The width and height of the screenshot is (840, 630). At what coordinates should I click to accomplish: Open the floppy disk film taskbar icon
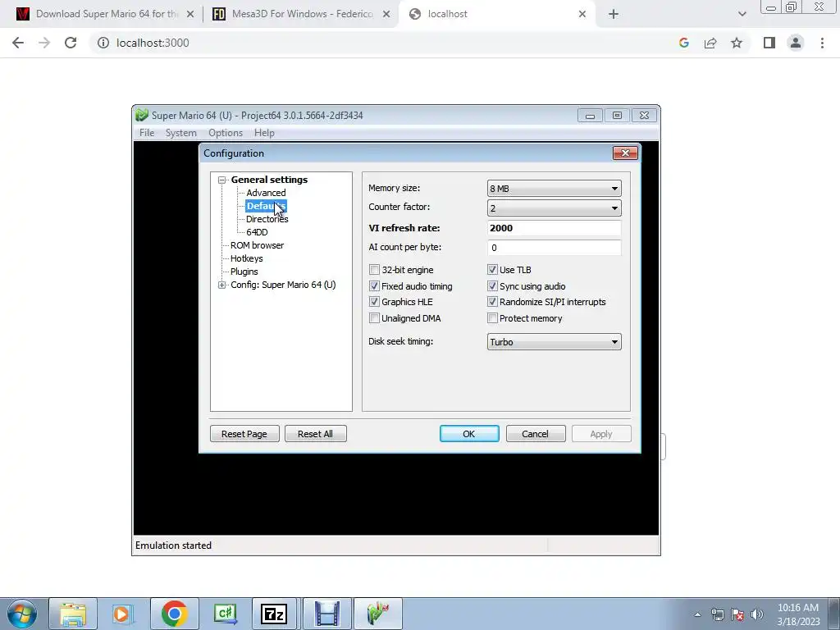[326, 614]
